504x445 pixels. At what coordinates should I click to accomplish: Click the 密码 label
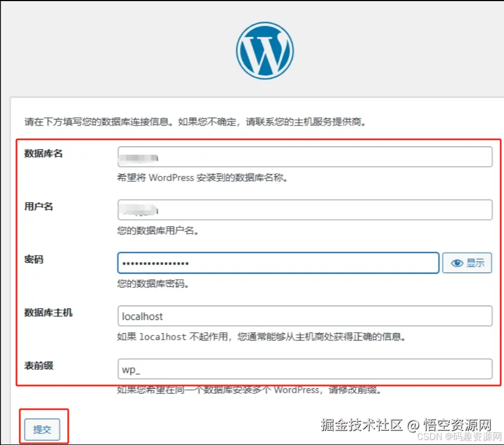click(34, 259)
